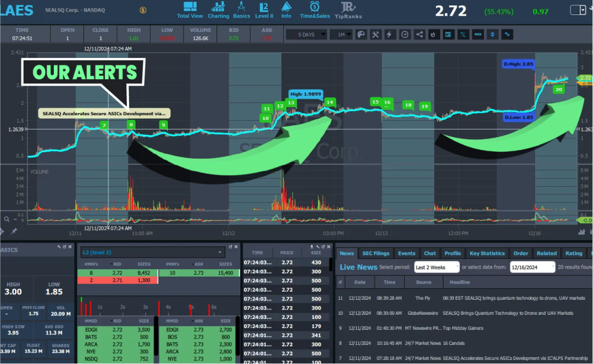
Task: Open the Charting module
Action: (218, 10)
